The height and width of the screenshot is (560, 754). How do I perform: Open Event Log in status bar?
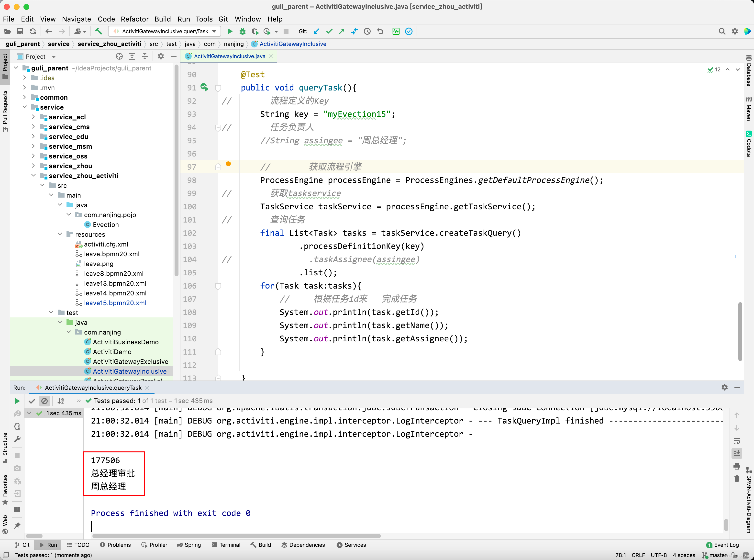pos(722,545)
